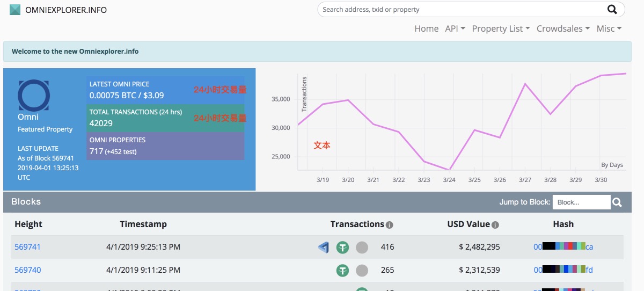Click timestamp 4/1/2019 9:11:25 PM
The height and width of the screenshot is (291, 644).
tap(143, 270)
